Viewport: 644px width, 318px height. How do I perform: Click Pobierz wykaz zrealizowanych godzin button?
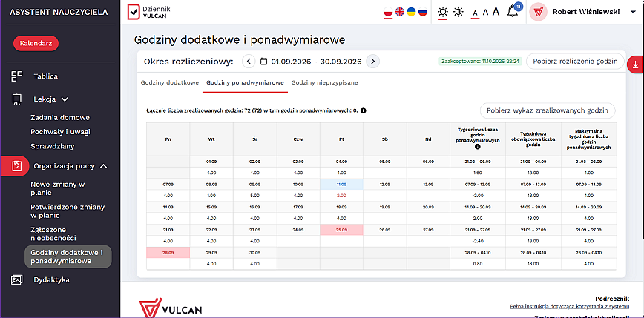coord(548,110)
